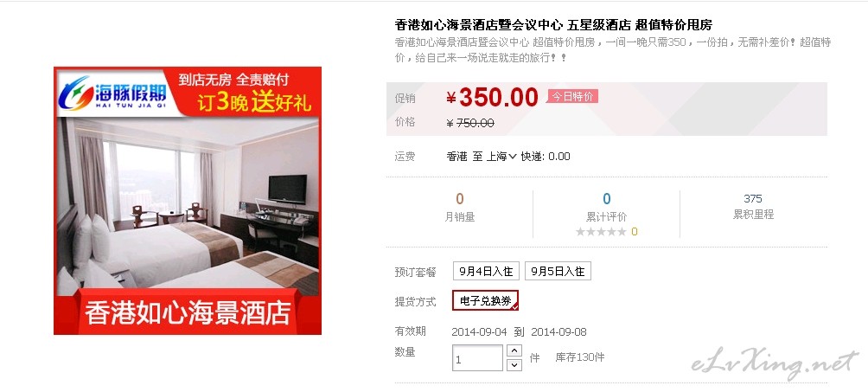This screenshot has width=868, height=392.
Task: Click the quantity input field
Action: tap(477, 358)
